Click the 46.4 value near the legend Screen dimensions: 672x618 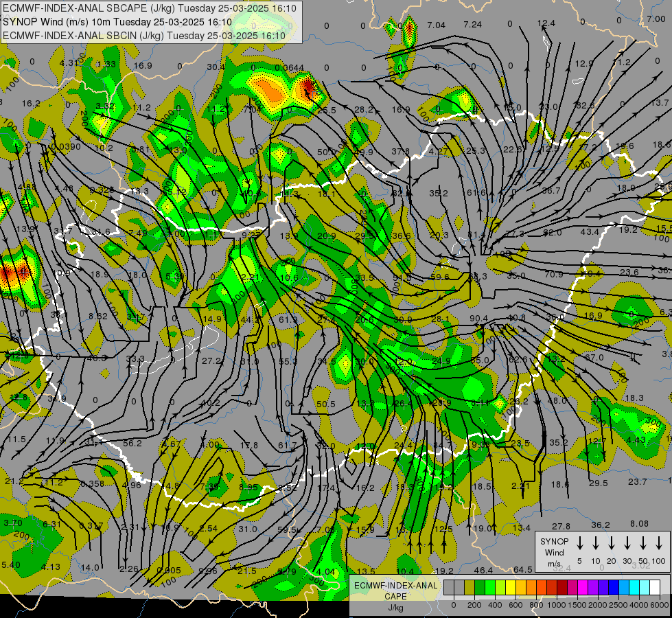coord(483,571)
